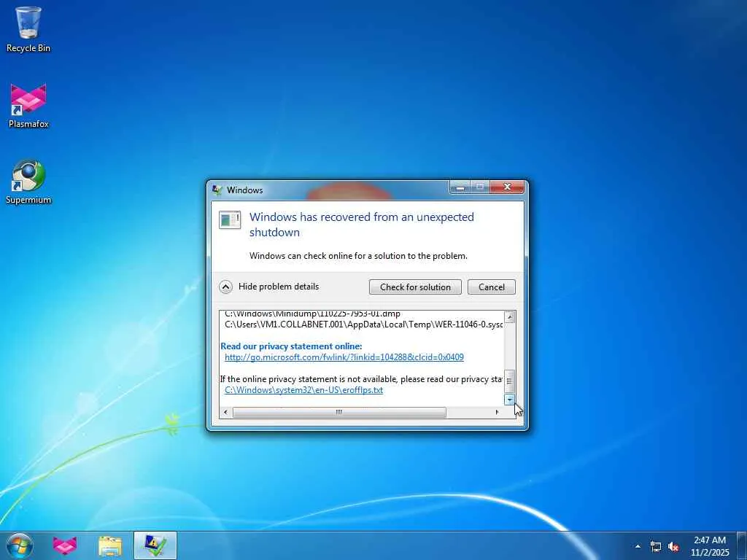Screen dimensions: 747x560
Task: Click the problem report icon beside heading
Action: tap(230, 220)
